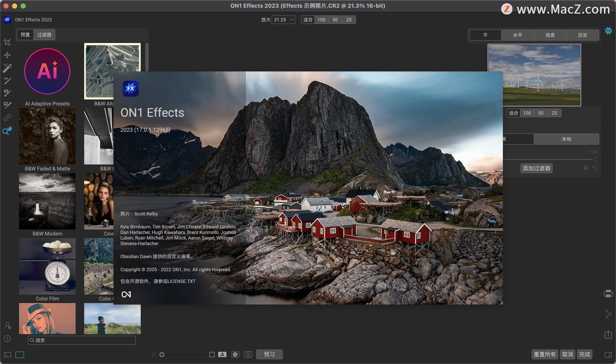
Task: Select the Retouch refine tool
Action: coord(7,105)
